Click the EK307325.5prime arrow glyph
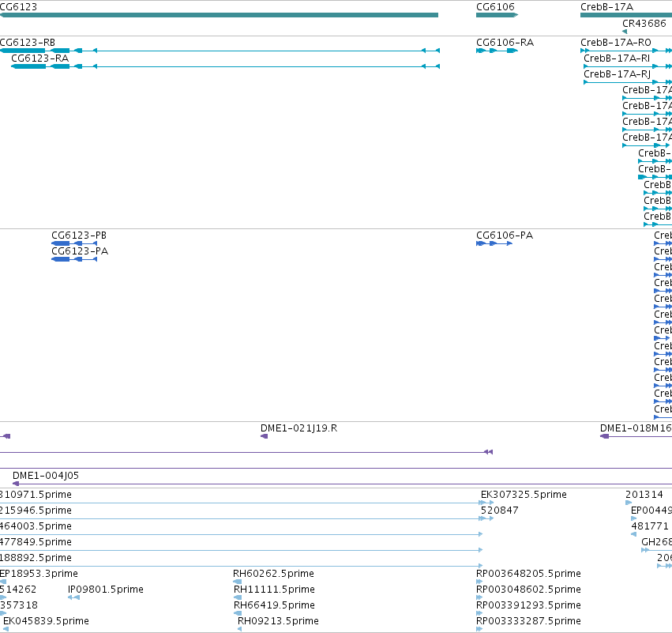Viewport: 672px width, 633px height. [x=486, y=503]
